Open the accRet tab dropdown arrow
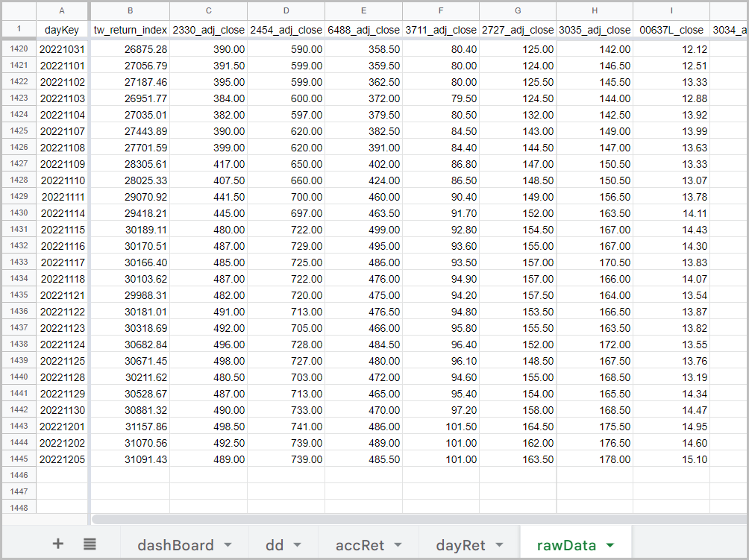749x560 pixels. point(398,545)
